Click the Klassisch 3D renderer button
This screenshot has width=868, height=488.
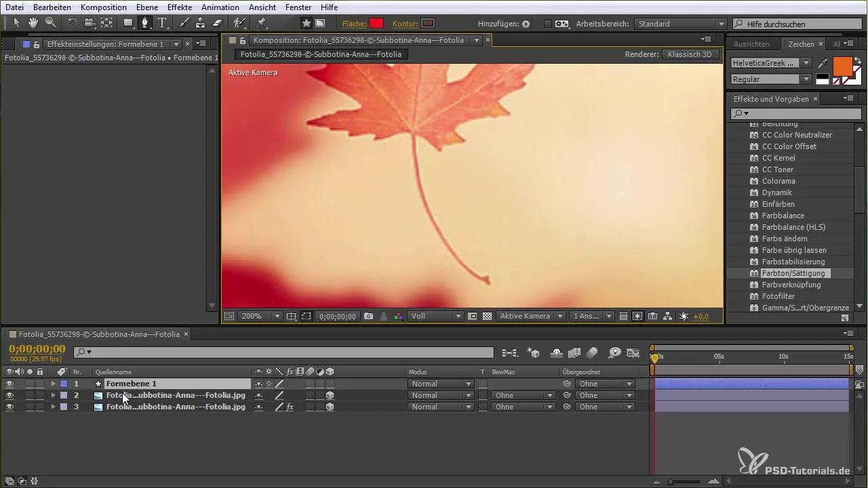[690, 54]
